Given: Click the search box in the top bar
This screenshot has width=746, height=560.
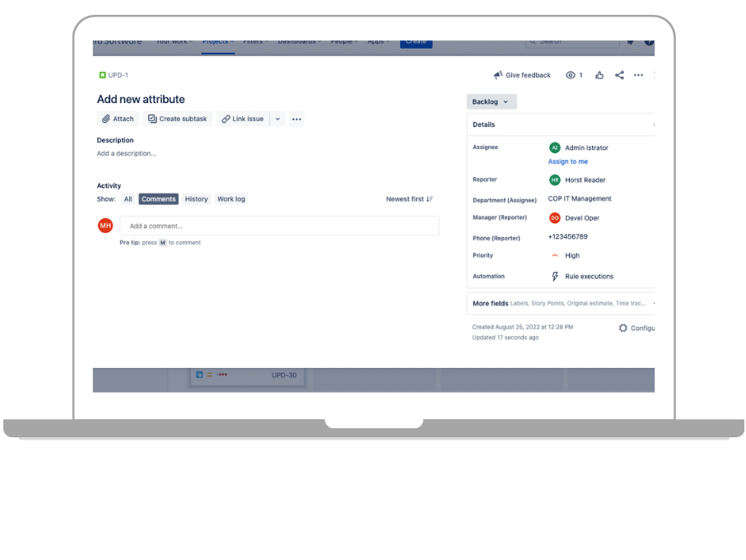Looking at the screenshot, I should (x=572, y=43).
